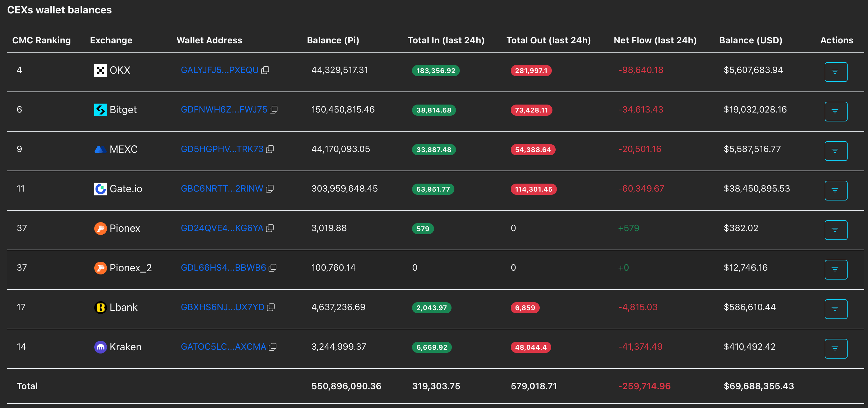
Task: Copy the OKX wallet address
Action: click(x=265, y=70)
